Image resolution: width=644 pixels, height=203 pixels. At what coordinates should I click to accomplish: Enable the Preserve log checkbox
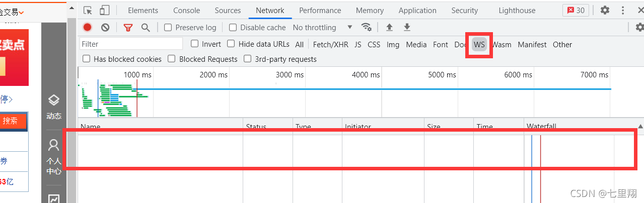point(168,28)
